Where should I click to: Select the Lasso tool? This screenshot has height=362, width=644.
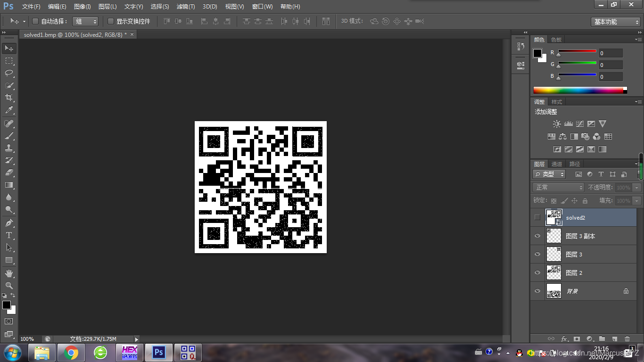9,73
